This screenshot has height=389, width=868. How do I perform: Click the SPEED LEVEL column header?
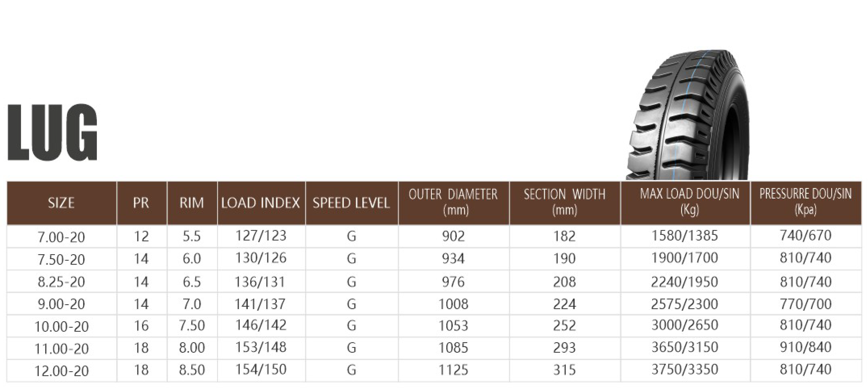tap(351, 203)
